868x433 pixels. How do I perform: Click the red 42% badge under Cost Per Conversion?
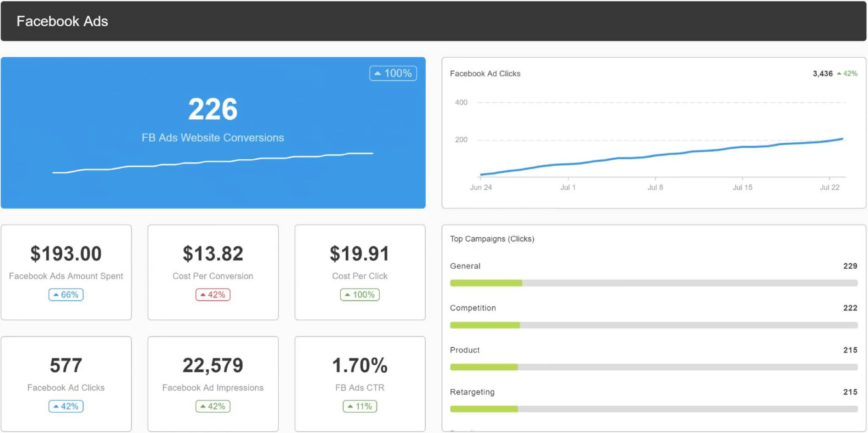click(x=212, y=294)
